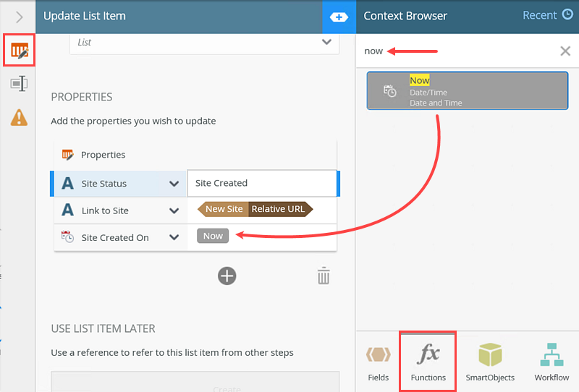
Task: Click the Create reference button
Action: click(x=195, y=383)
